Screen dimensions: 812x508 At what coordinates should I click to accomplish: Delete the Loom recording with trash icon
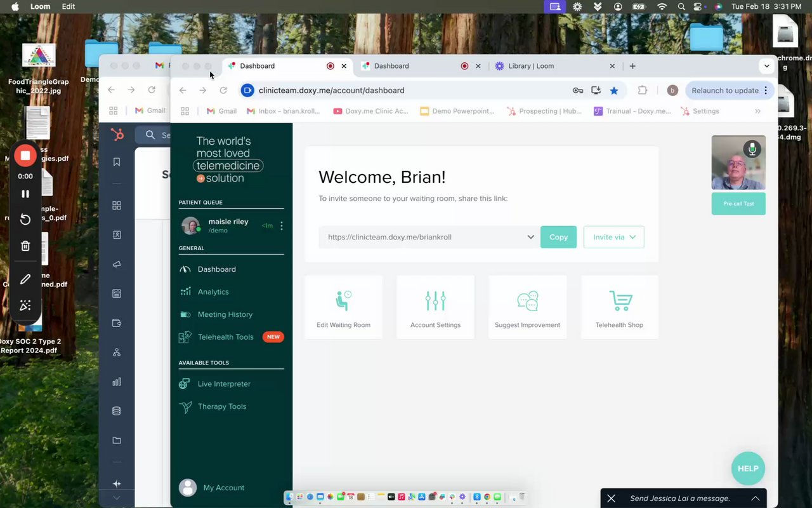coord(25,246)
